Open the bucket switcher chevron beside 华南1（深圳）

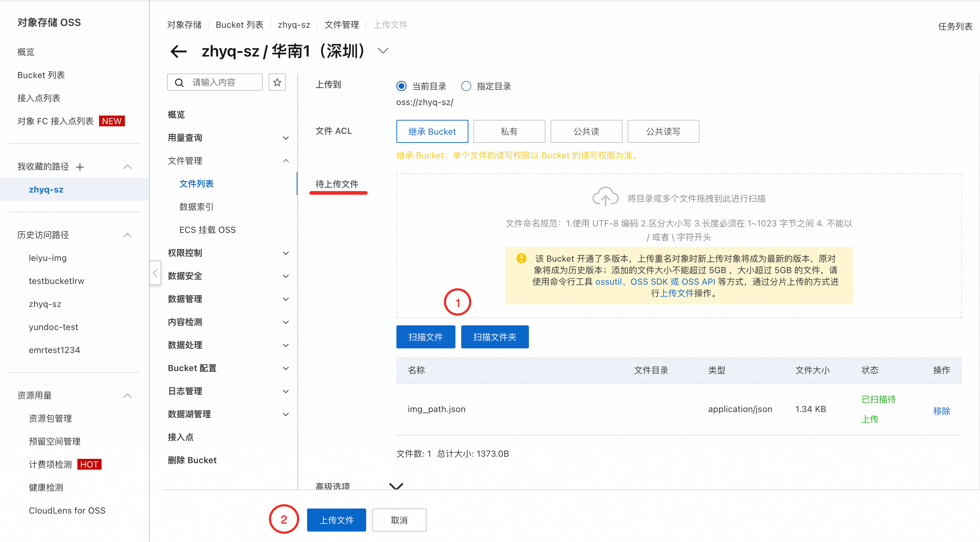click(x=383, y=51)
